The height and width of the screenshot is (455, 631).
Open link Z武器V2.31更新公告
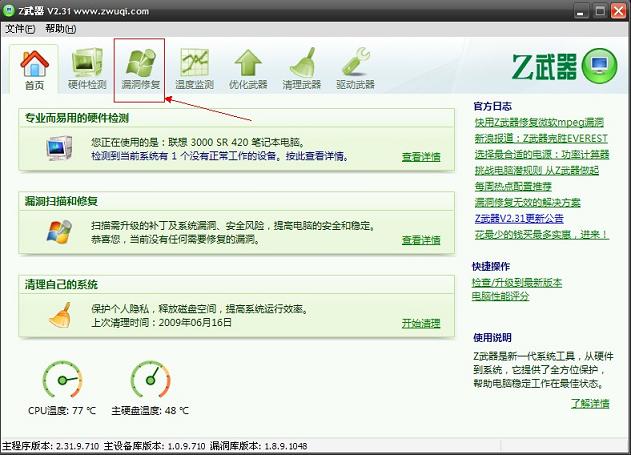point(519,218)
